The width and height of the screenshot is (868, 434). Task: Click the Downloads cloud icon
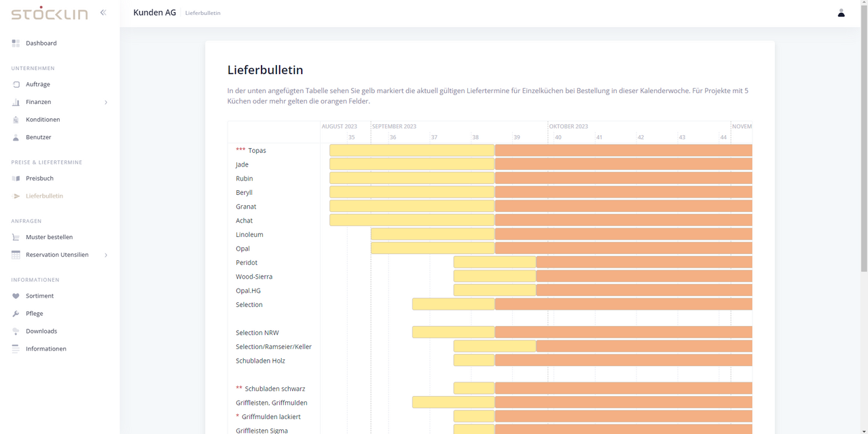tap(16, 331)
